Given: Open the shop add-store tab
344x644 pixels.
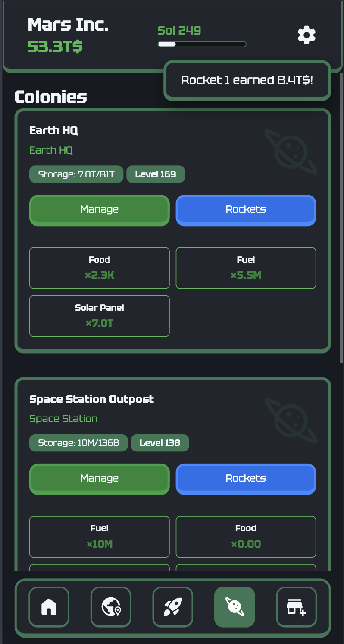Looking at the screenshot, I should [296, 607].
